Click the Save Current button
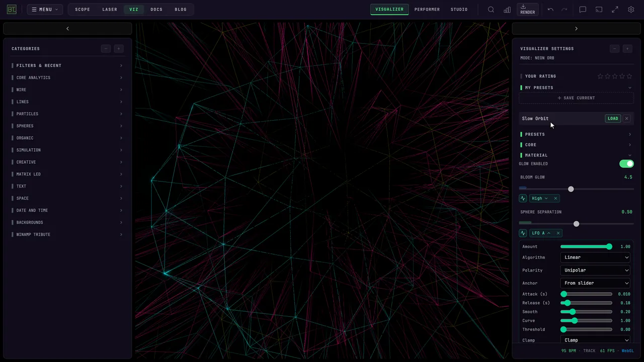 [x=576, y=98]
